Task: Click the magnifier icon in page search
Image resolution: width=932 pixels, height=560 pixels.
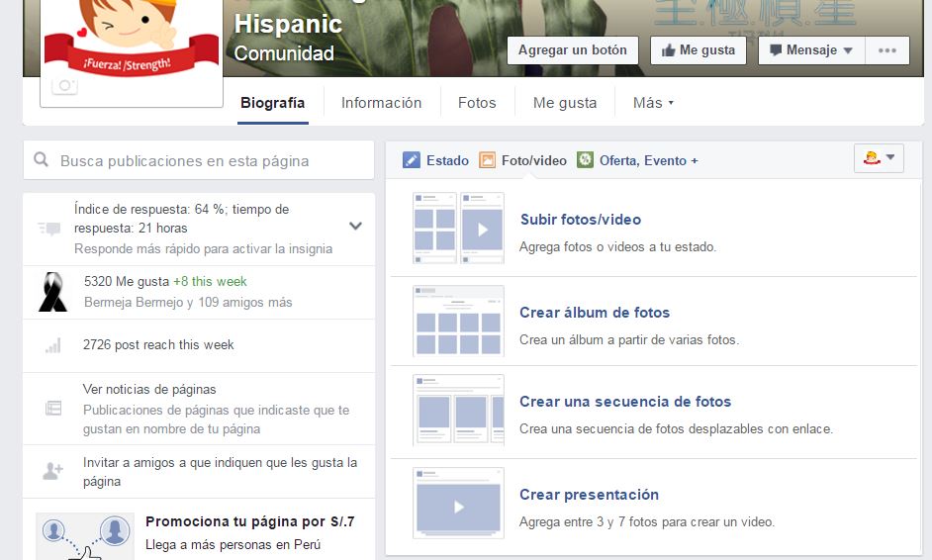Action: 41,159
